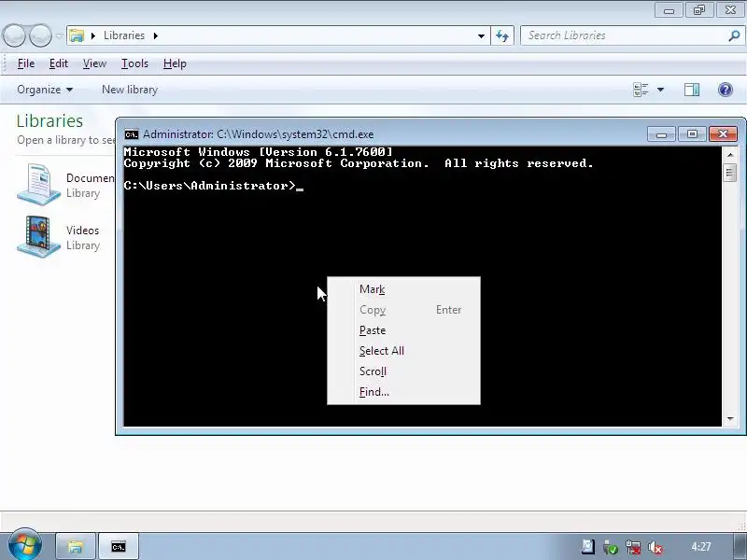747x560 pixels.
Task: Pick Select All from the context menu
Action: point(403,351)
